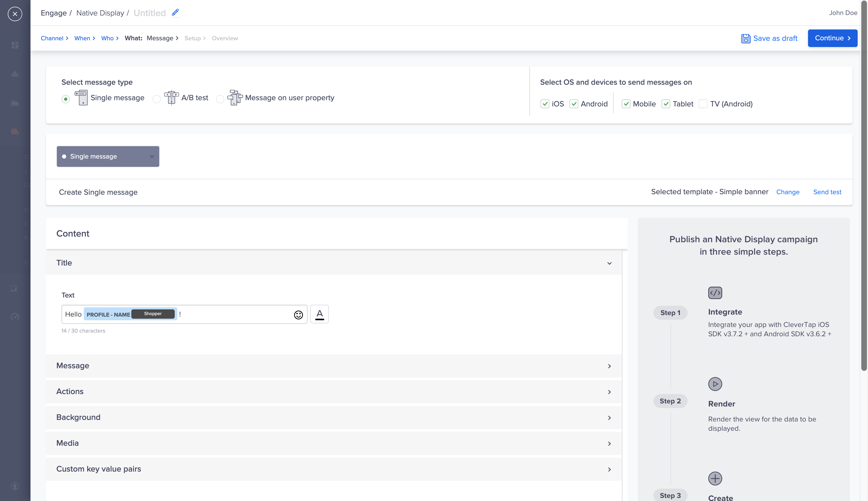Image resolution: width=868 pixels, height=501 pixels.
Task: Open the Single message dropdown
Action: coord(108,156)
